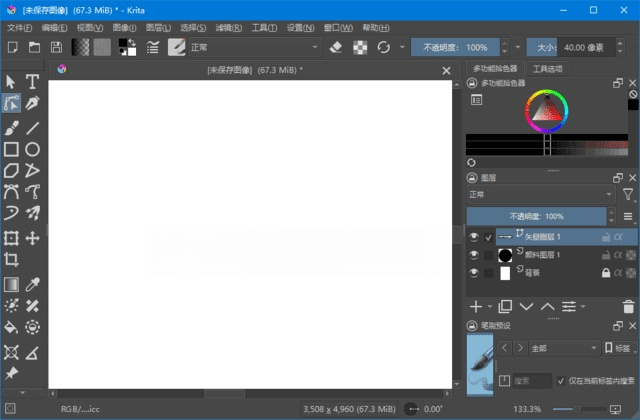Open the layer blending mode dropdown
The width and height of the screenshot is (640, 420).
[540, 194]
